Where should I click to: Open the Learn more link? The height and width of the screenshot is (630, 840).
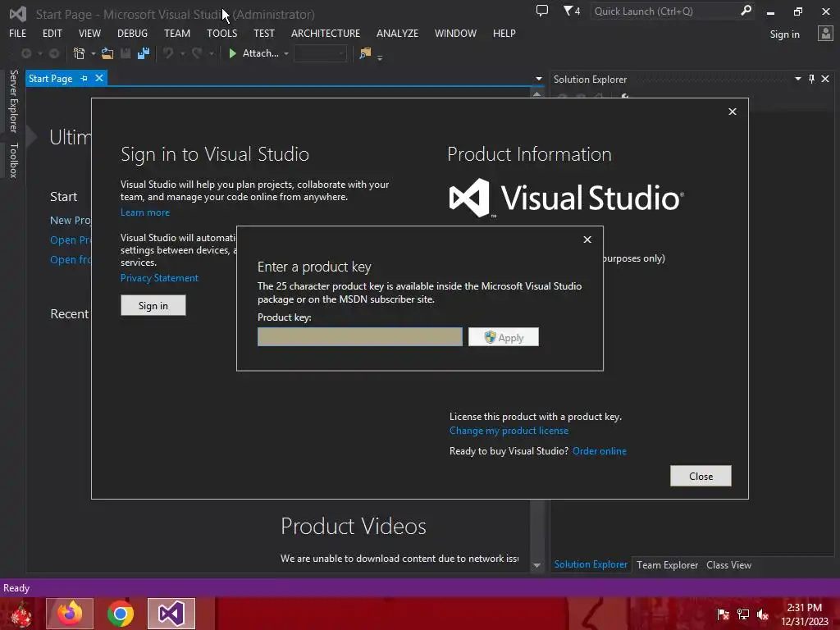coord(145,212)
